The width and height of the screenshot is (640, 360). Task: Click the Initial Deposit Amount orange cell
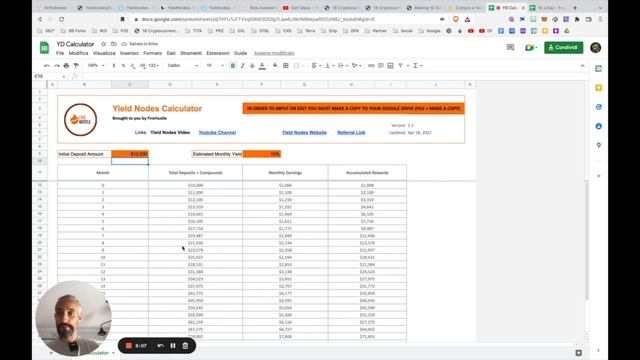(130, 154)
